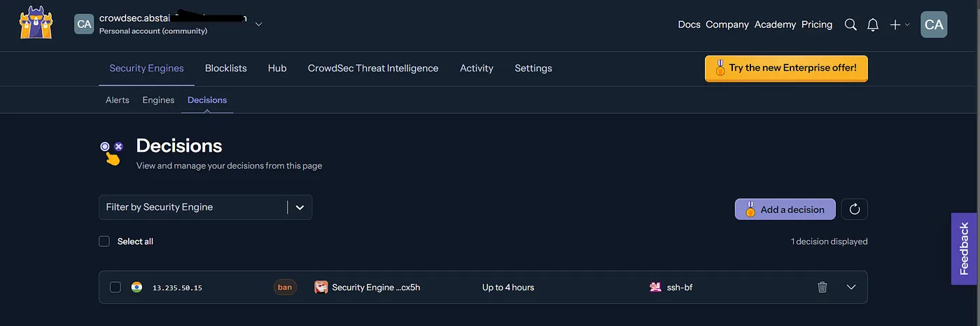Open the Activity tab
Viewport: 980px width, 326px height.
click(x=477, y=68)
